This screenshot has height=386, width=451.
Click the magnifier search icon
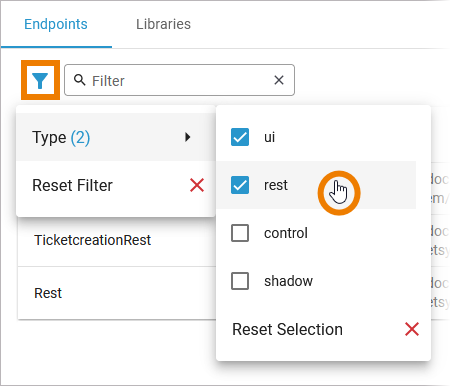tap(80, 80)
